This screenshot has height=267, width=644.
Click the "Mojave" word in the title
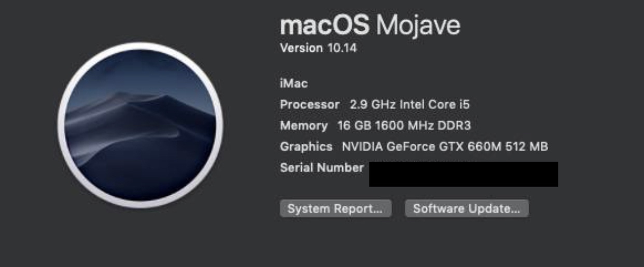(418, 25)
